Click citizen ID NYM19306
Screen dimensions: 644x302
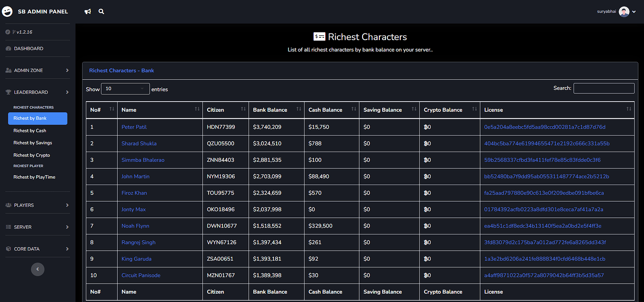221,177
